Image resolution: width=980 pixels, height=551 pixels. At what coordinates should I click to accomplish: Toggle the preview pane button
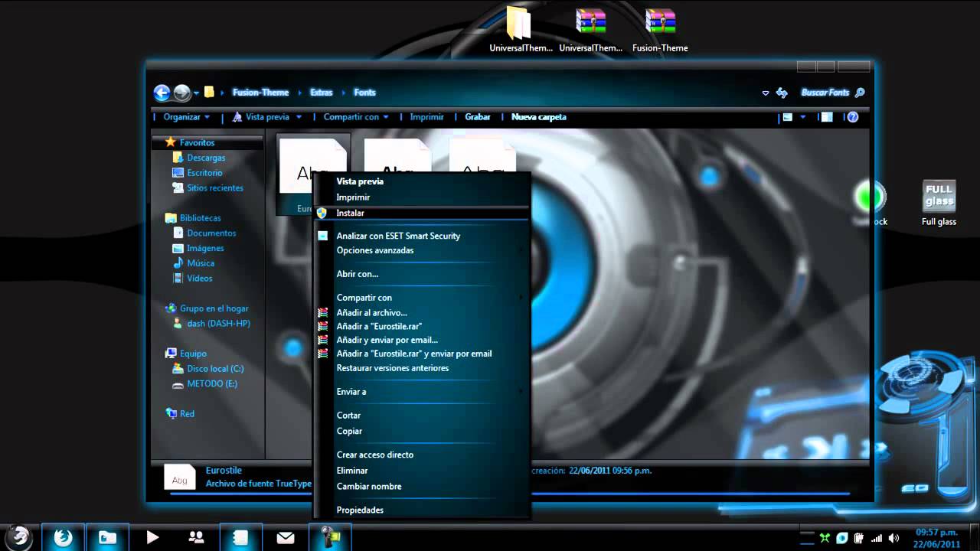826,117
